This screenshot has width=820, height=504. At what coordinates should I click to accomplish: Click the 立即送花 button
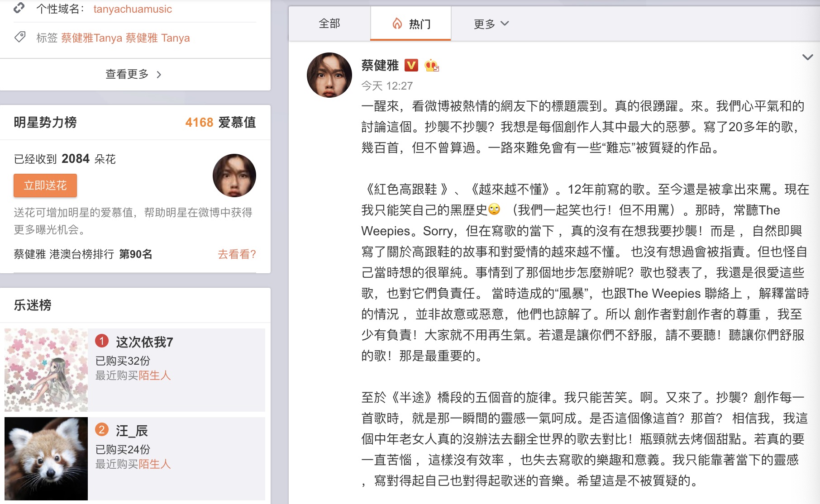[x=45, y=185]
